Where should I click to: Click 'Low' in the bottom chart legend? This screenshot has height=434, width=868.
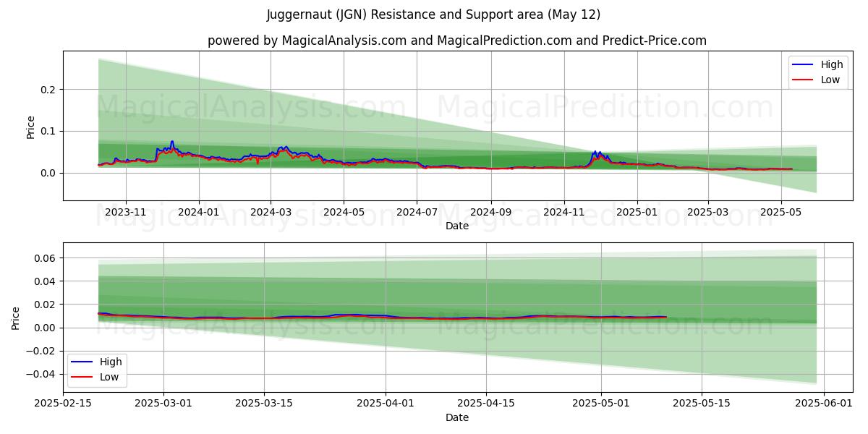109,377
